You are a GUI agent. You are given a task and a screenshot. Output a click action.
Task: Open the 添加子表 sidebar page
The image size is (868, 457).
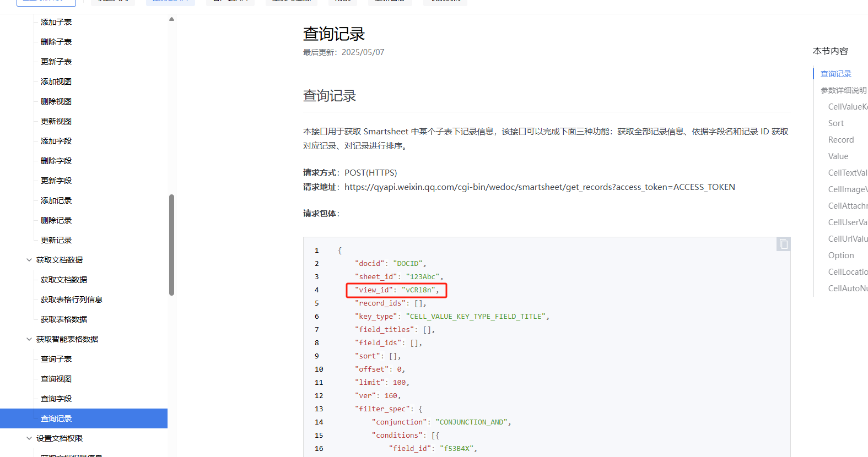click(x=56, y=22)
